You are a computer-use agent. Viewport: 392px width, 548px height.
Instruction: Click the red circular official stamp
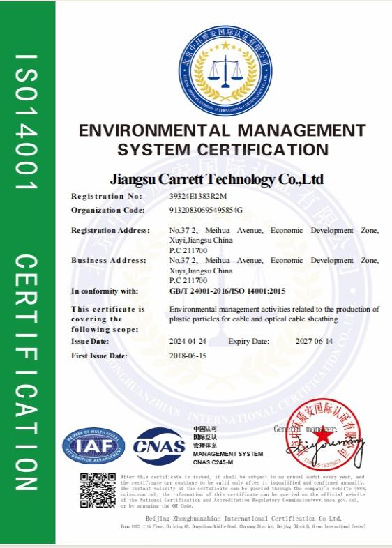(324, 435)
